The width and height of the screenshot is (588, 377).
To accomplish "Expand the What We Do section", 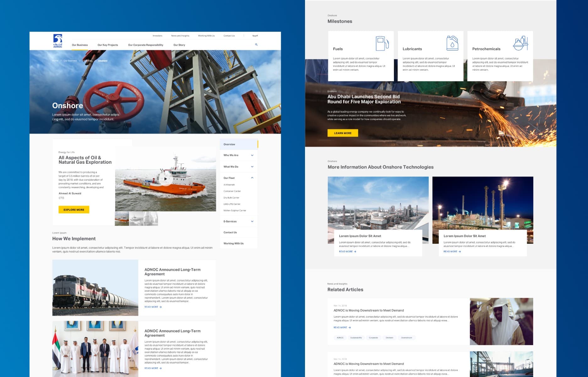I will pyautogui.click(x=239, y=167).
